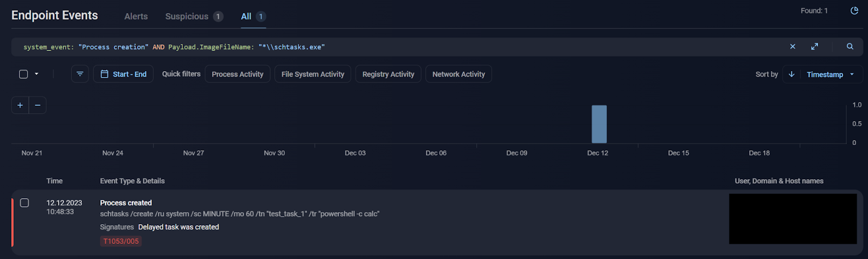Select the All tab
868x259 pixels.
(253, 16)
